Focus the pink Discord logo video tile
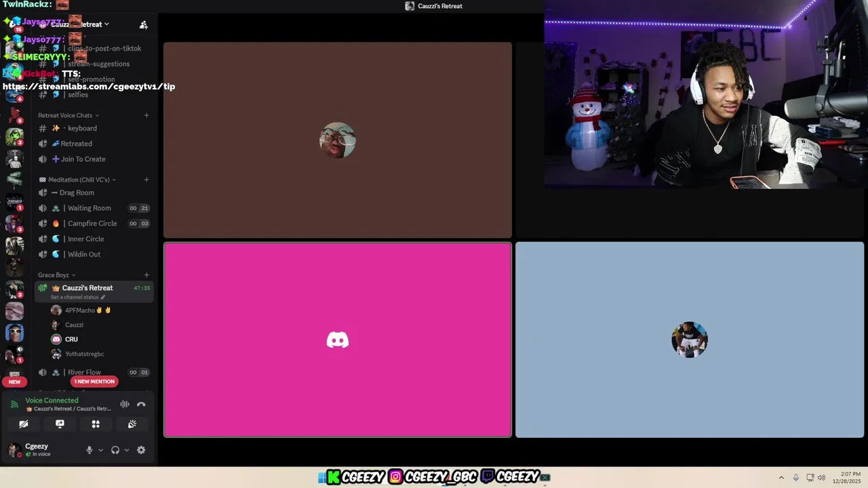This screenshot has width=868, height=488. 338,340
